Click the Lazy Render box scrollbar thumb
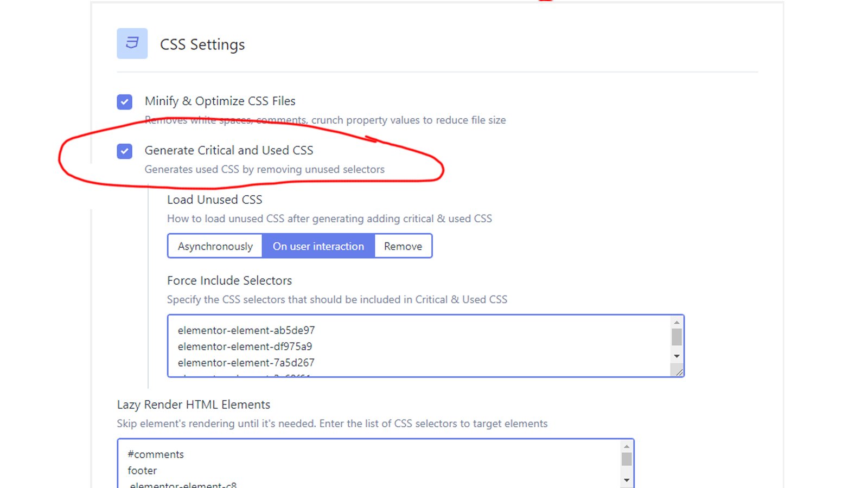 click(x=627, y=459)
